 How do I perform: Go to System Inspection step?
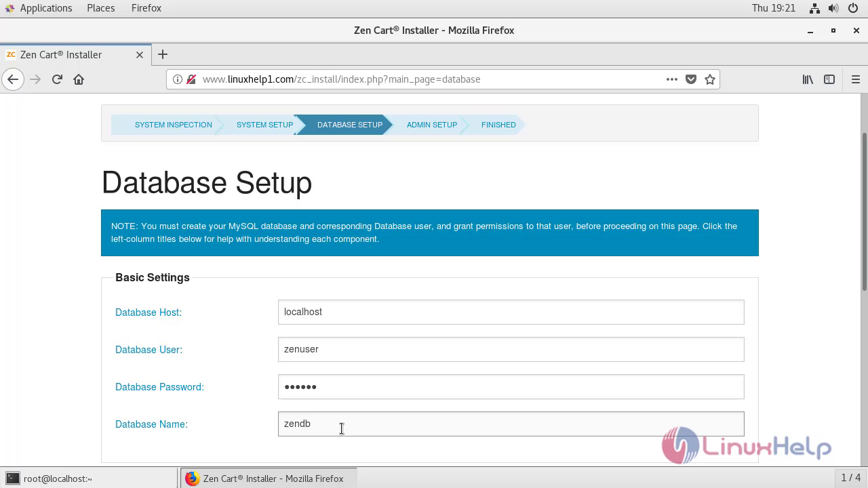[x=174, y=125]
